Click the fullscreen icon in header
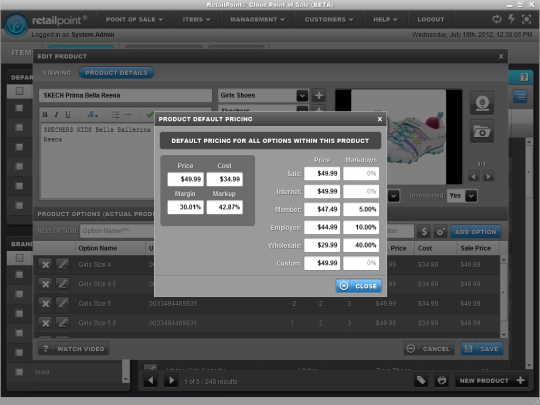 526,19
